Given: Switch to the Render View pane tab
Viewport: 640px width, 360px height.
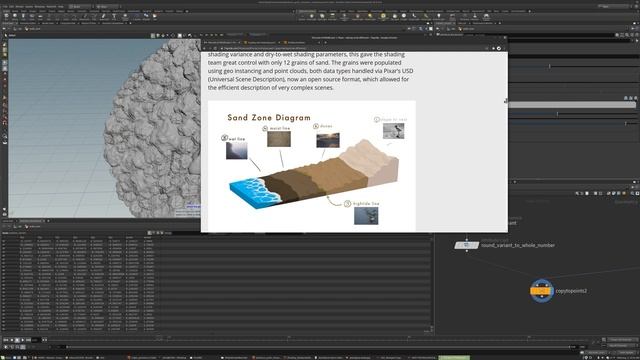Looking at the screenshot, I should [48, 23].
